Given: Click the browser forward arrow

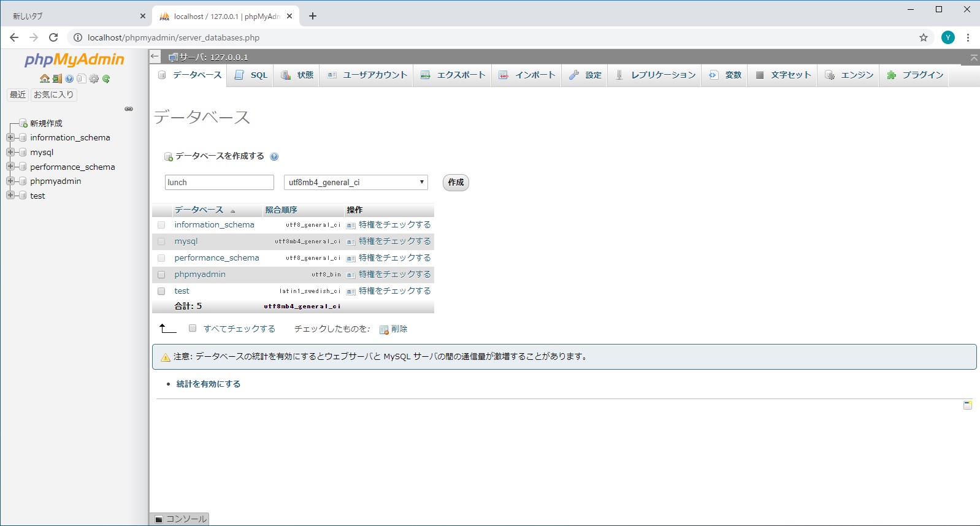Looking at the screenshot, I should 34,37.
